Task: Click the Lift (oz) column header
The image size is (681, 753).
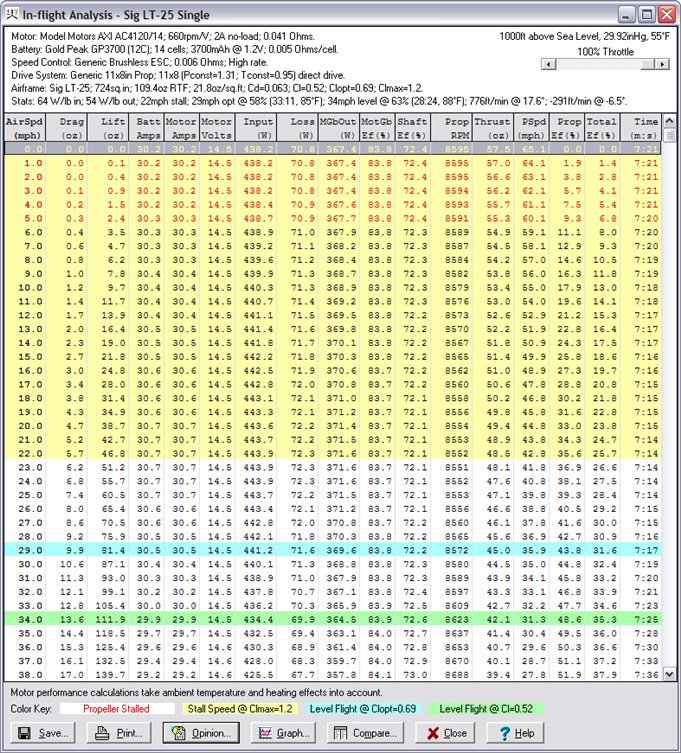Action: (107, 128)
